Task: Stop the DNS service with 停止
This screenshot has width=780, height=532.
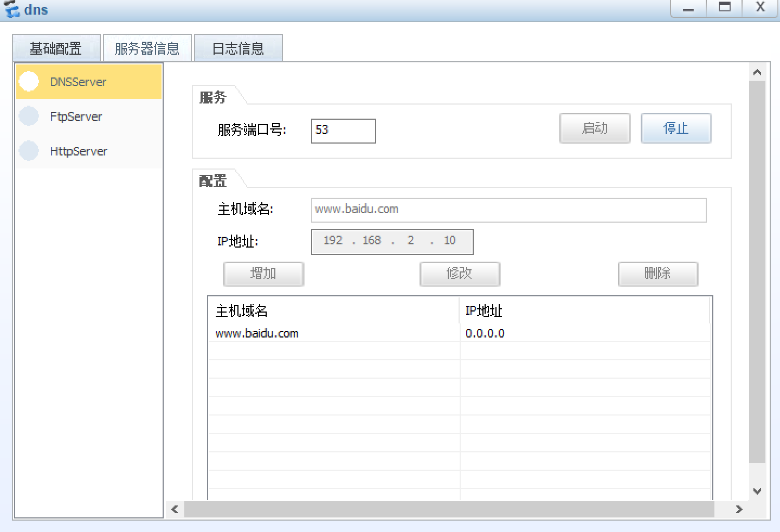Action: tap(676, 128)
